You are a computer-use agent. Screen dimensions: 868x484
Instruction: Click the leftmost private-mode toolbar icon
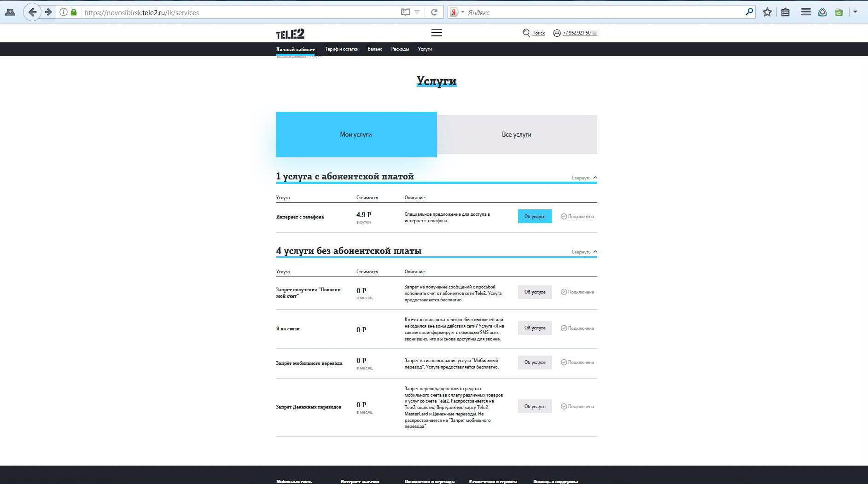click(10, 12)
